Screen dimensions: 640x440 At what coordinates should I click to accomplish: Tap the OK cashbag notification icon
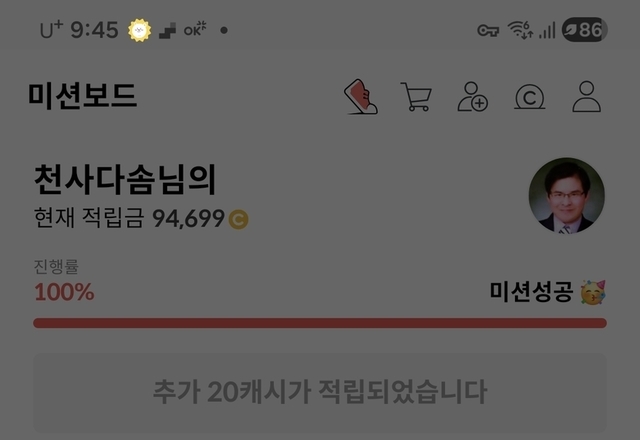point(195,29)
